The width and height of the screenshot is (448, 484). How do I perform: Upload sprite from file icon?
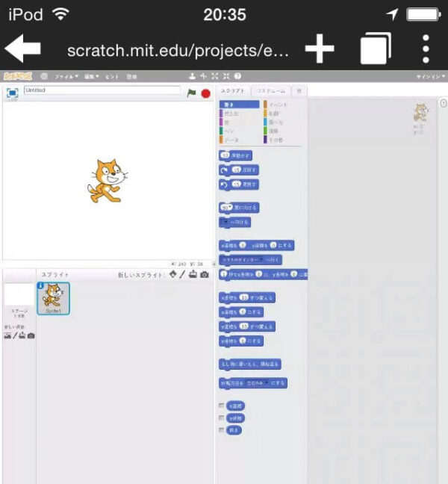[193, 274]
